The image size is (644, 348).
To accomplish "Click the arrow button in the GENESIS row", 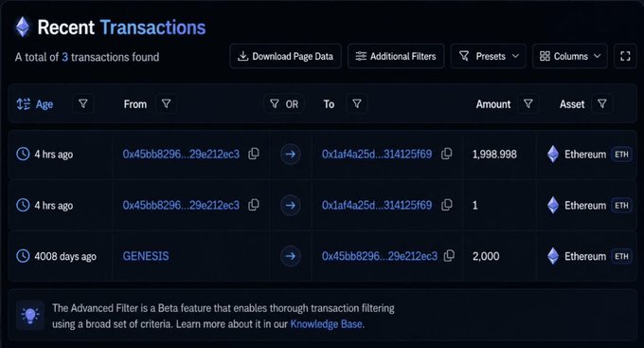I will (x=291, y=256).
